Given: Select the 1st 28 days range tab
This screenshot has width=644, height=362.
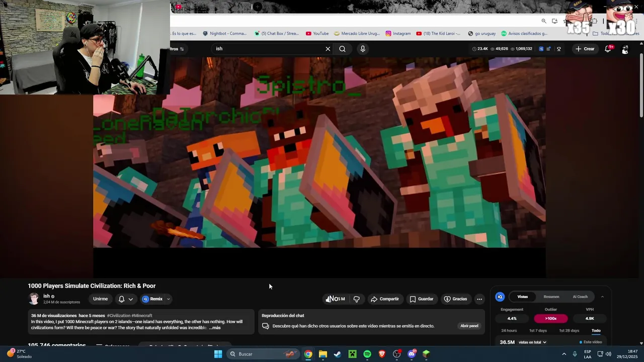Looking at the screenshot, I should click(x=569, y=331).
